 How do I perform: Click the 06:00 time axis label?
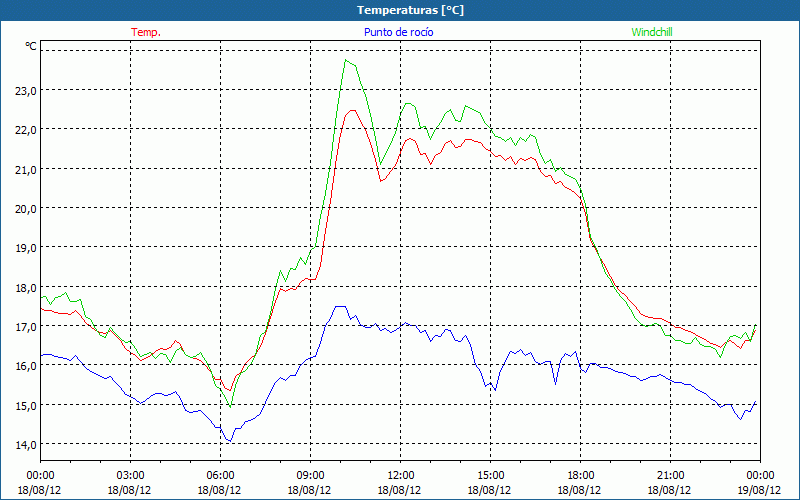[x=220, y=476]
